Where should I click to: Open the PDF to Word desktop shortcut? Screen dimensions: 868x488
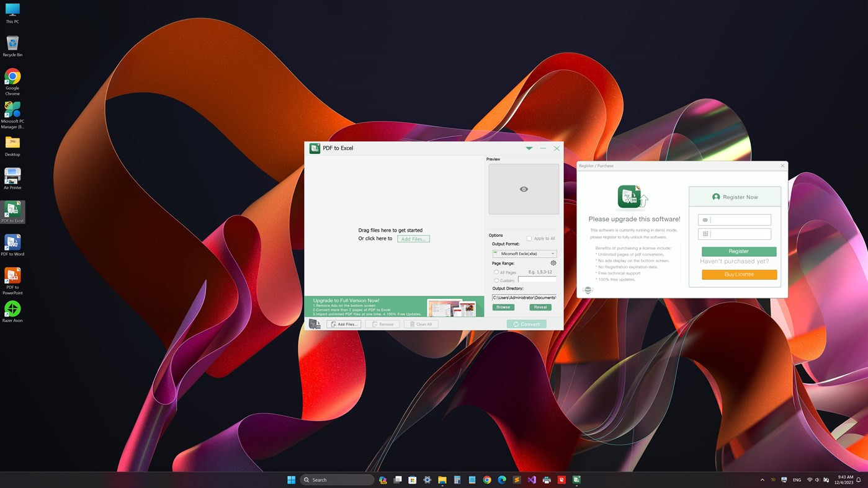coord(12,245)
